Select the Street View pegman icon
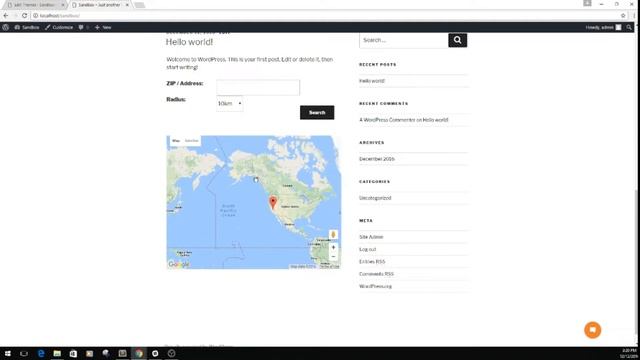Viewport: 640px width, 360px height. click(333, 234)
